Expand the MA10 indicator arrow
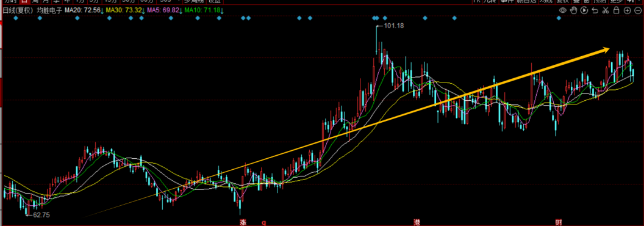Screen dimensions: 644x226 click(222, 10)
